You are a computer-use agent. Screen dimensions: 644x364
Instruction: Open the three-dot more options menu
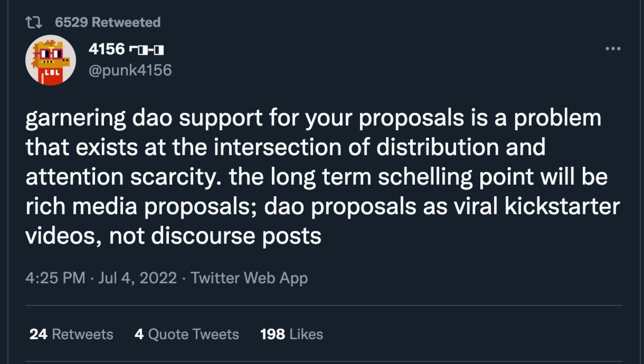click(612, 49)
